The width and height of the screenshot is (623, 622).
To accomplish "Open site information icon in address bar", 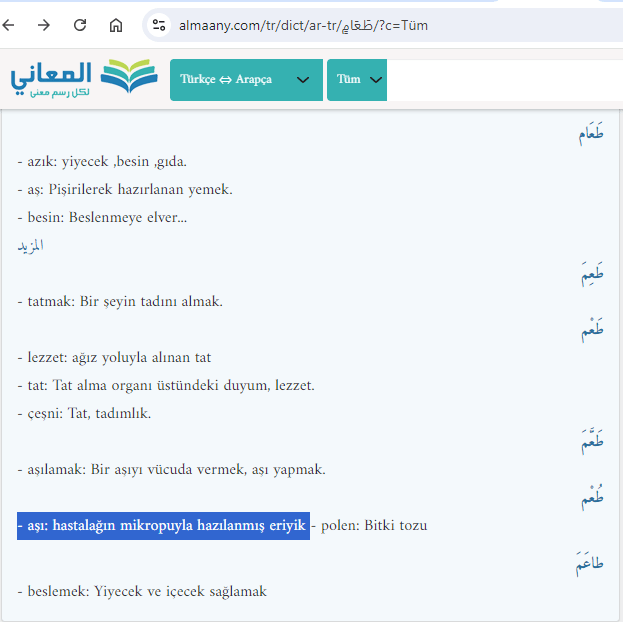I will tap(159, 25).
